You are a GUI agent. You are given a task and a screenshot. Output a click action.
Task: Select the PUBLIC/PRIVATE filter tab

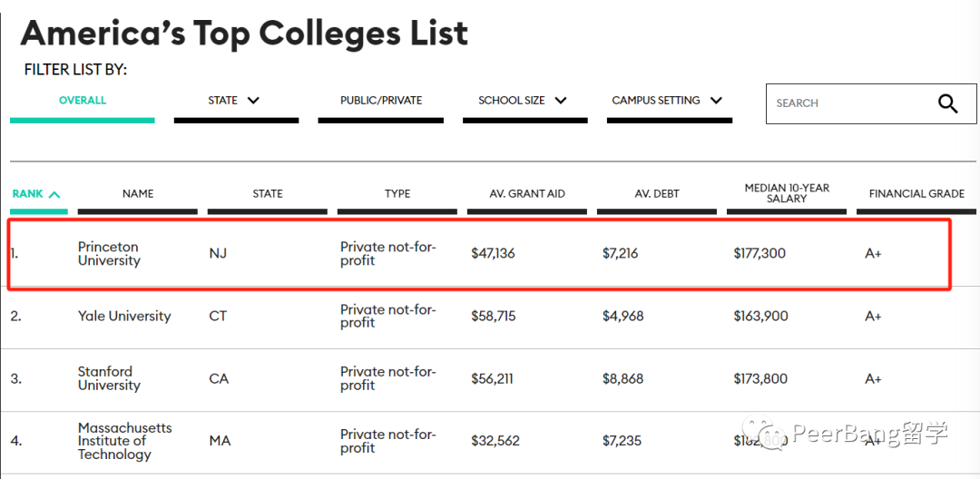[381, 100]
